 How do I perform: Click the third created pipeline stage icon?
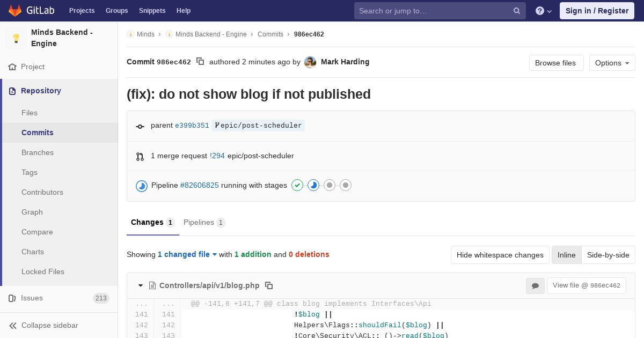pos(330,185)
